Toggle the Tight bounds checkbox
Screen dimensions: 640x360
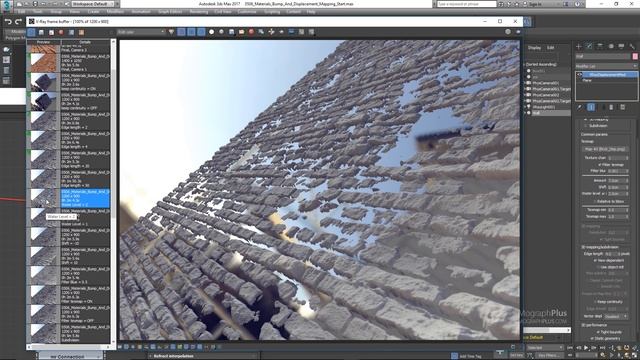pos(598,332)
